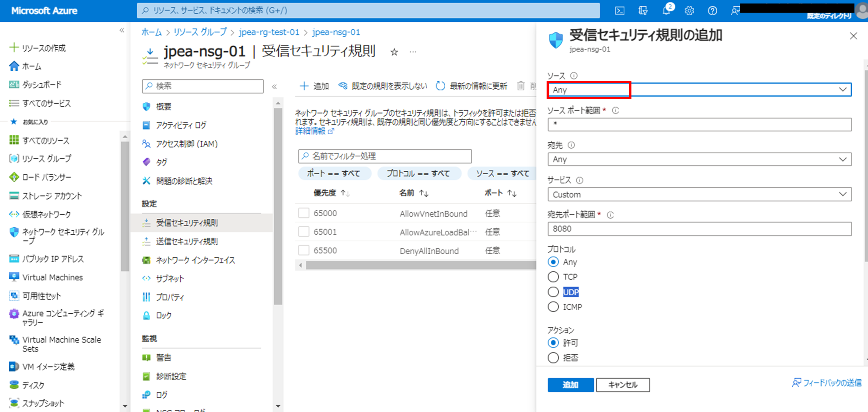Viewport: 868px width, 412px height.
Task: Click the overview (概要) shield icon
Action: coord(146,107)
